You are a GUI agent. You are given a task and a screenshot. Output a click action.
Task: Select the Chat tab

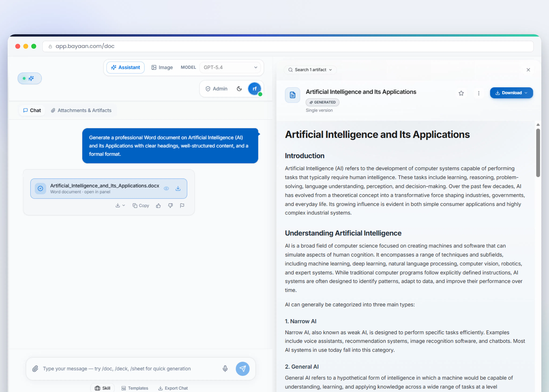point(32,110)
